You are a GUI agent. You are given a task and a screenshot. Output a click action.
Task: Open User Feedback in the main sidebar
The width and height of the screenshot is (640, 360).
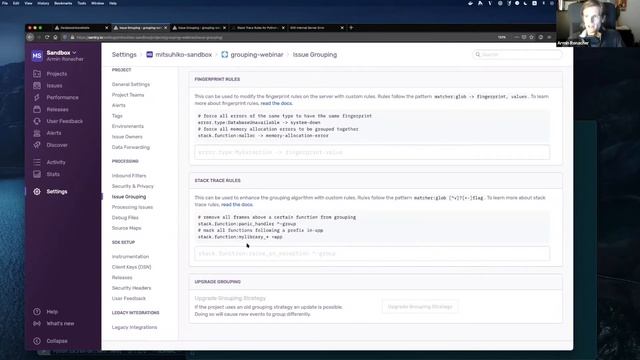click(x=64, y=121)
